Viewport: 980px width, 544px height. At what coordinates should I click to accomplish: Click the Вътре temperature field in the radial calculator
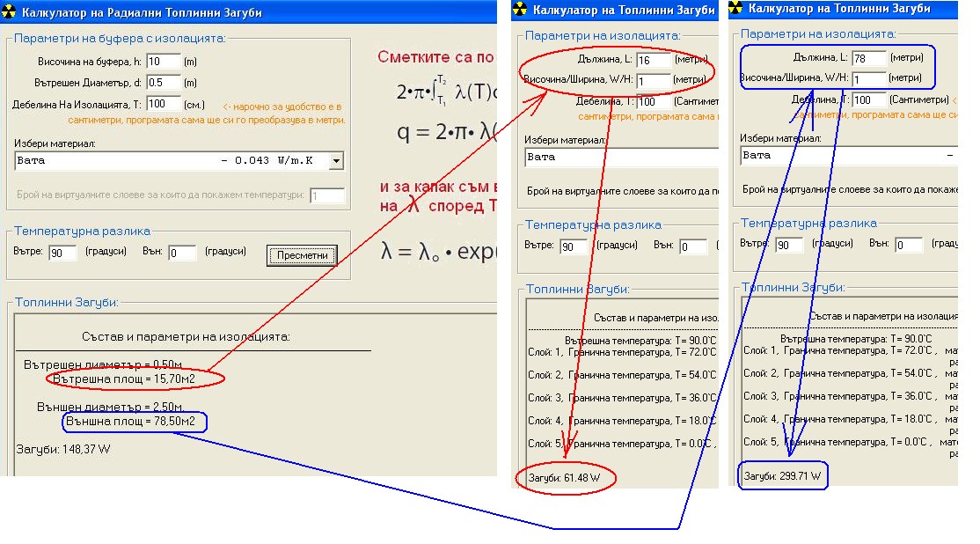(x=63, y=254)
